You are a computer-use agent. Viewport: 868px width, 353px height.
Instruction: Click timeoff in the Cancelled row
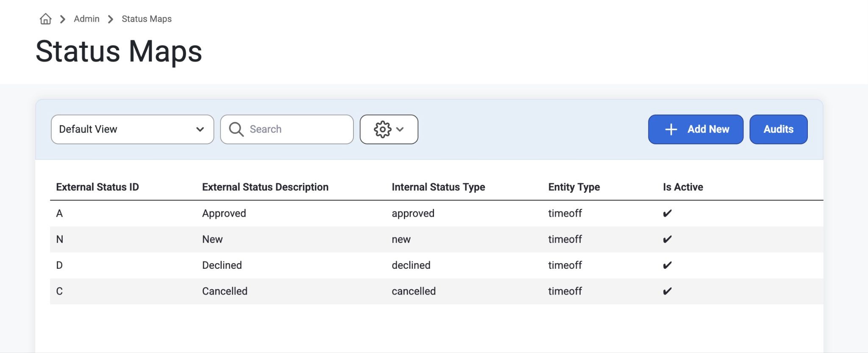pyautogui.click(x=565, y=291)
